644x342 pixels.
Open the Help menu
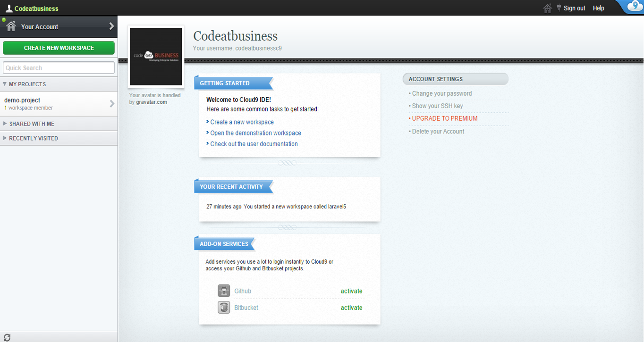[598, 8]
